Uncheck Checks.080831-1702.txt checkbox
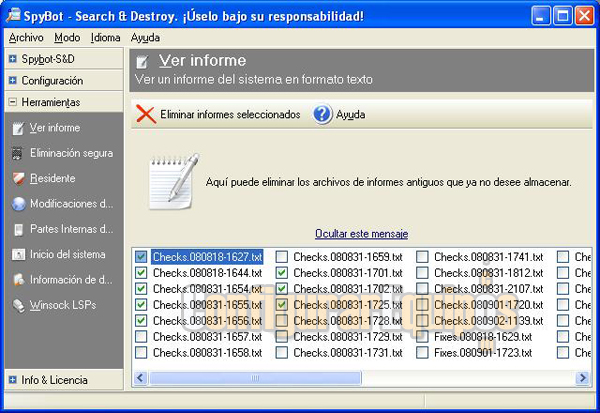The height and width of the screenshot is (413, 600). tap(282, 289)
